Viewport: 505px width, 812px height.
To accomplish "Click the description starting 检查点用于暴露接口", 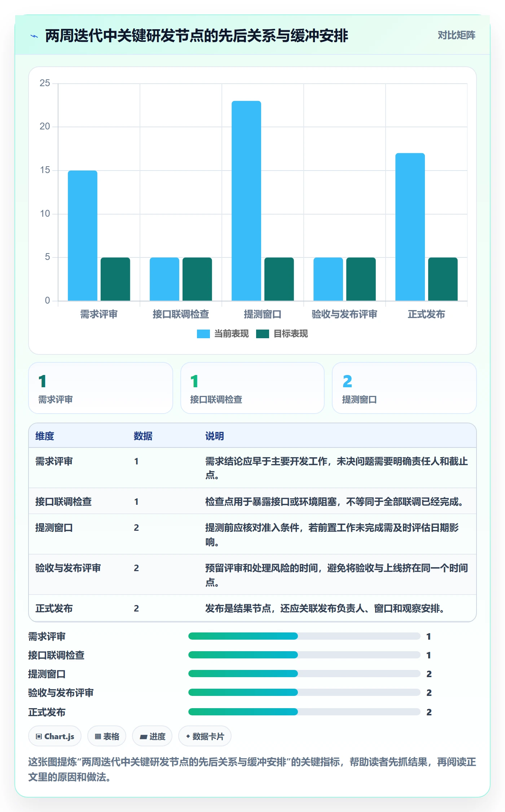I will tap(334, 502).
